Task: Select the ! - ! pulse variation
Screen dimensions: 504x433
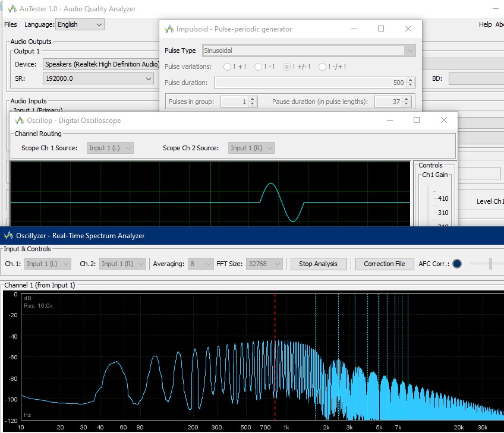Action: pos(258,67)
